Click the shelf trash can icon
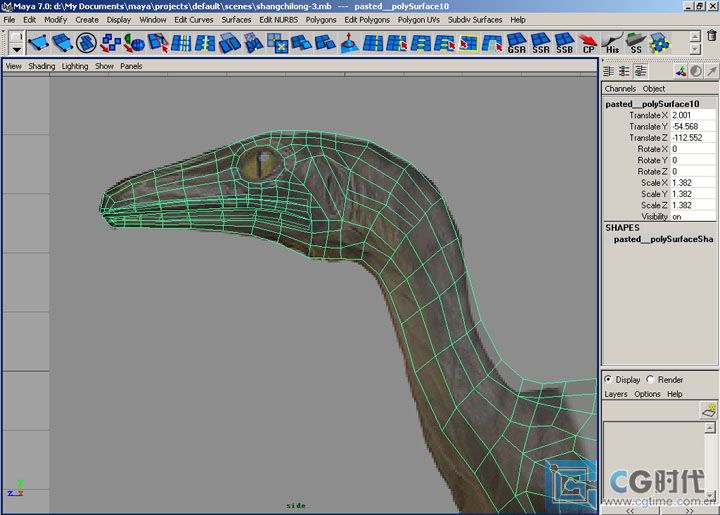The height and width of the screenshot is (515, 720). pyautogui.click(x=711, y=35)
